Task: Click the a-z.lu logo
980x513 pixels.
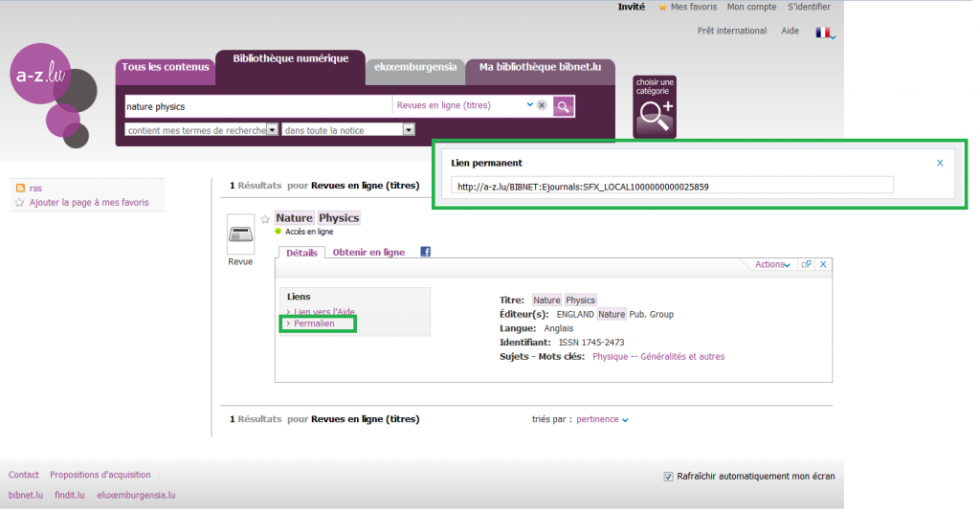Action: pos(54,95)
